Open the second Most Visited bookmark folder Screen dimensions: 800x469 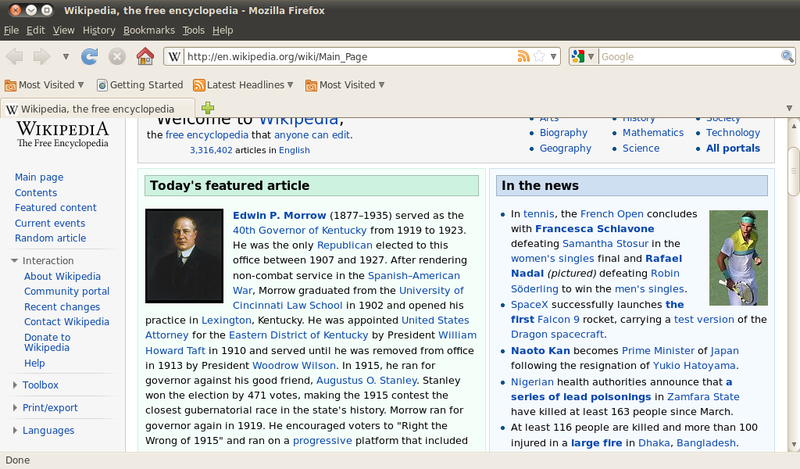[345, 85]
